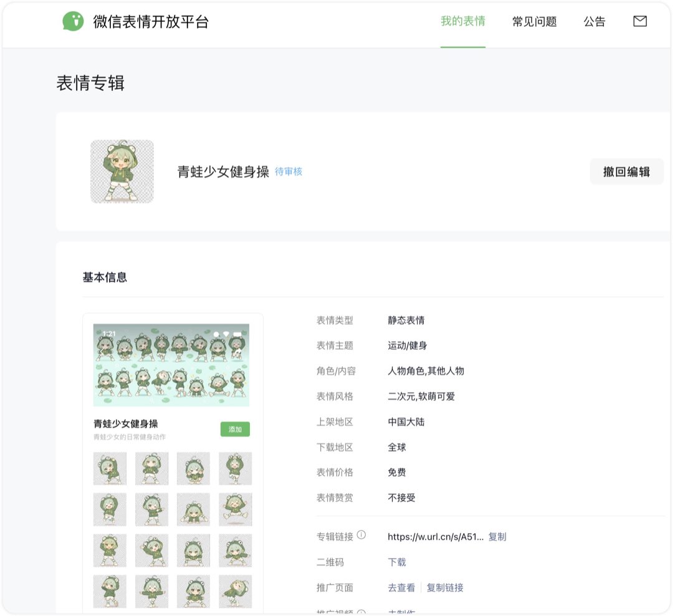Select second sticker in third grid row
673x616 pixels.
point(152,551)
